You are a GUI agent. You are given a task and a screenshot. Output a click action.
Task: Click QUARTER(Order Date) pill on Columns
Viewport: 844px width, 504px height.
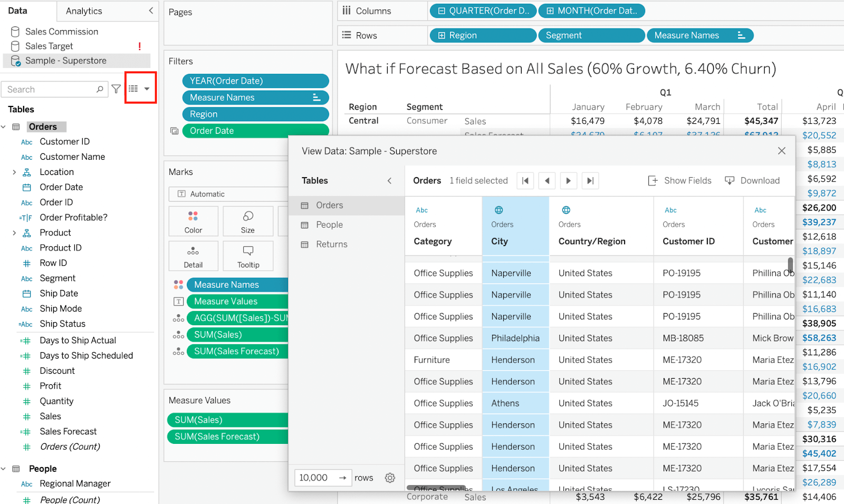483,11
